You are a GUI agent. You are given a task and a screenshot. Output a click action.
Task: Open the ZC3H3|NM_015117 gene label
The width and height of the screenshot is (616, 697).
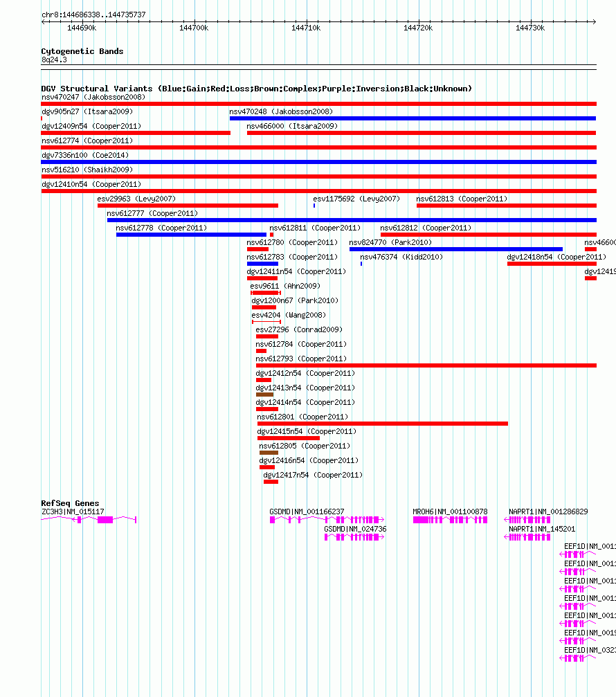click(73, 512)
